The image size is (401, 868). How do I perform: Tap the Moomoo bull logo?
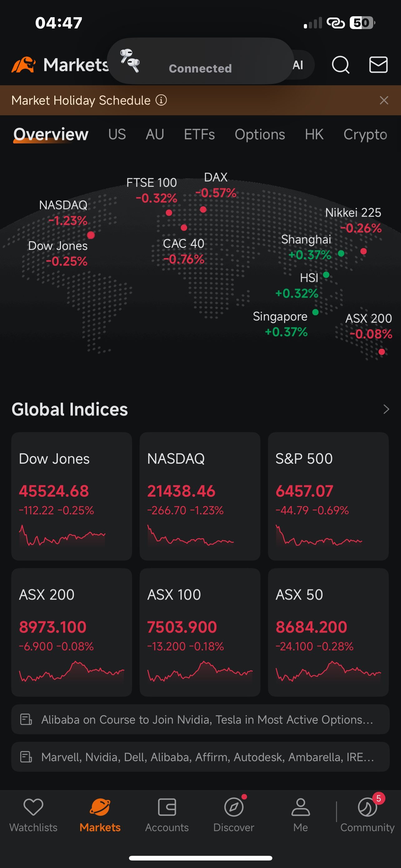23,64
